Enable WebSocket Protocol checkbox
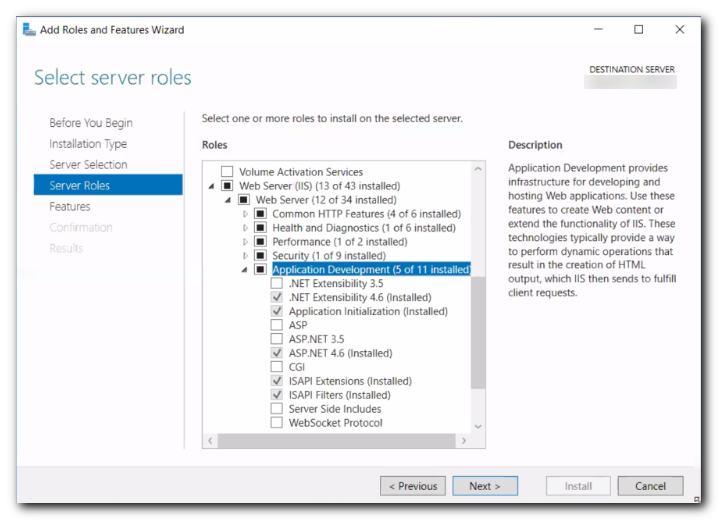 click(277, 422)
